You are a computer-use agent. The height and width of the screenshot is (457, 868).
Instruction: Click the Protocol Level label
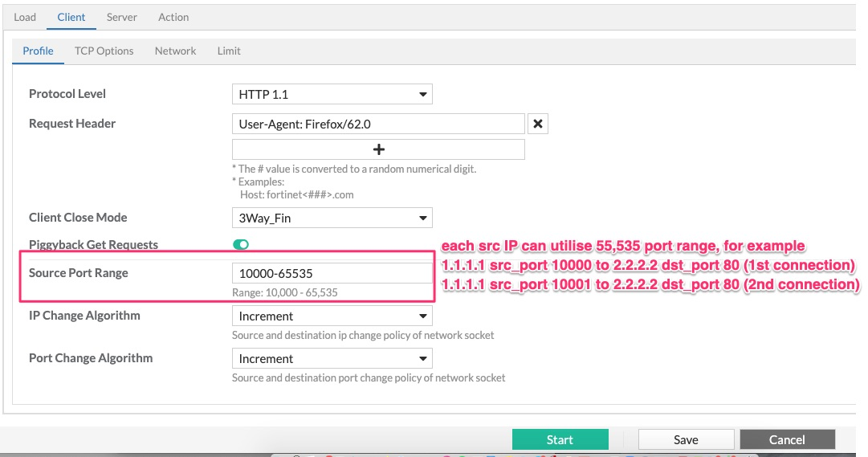pyautogui.click(x=67, y=94)
